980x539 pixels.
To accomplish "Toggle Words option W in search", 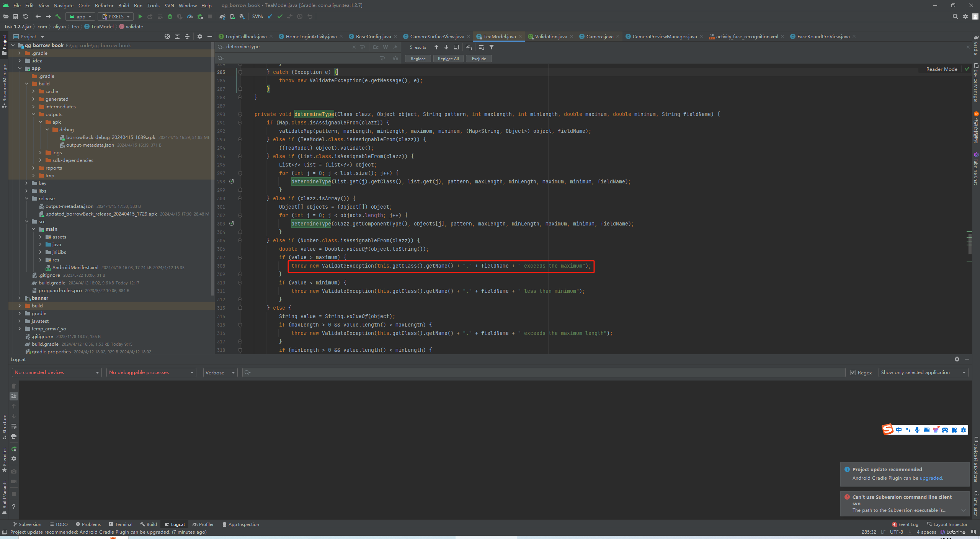I will click(385, 47).
